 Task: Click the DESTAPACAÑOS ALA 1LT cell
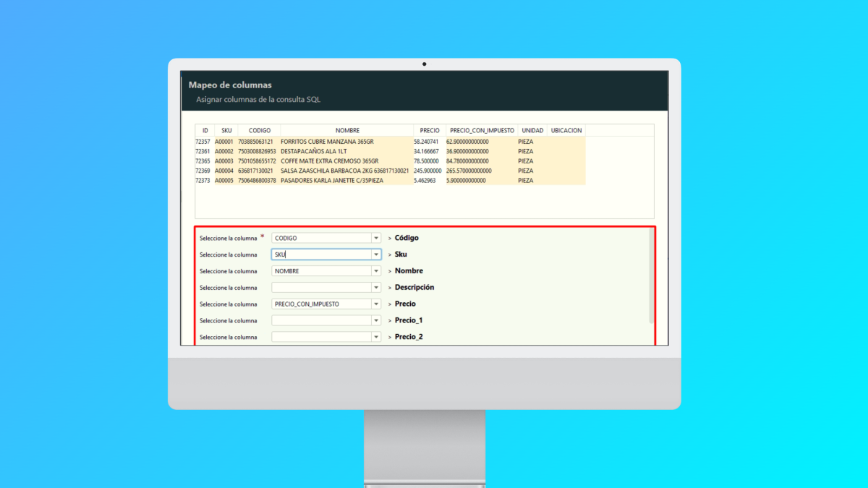pyautogui.click(x=314, y=151)
